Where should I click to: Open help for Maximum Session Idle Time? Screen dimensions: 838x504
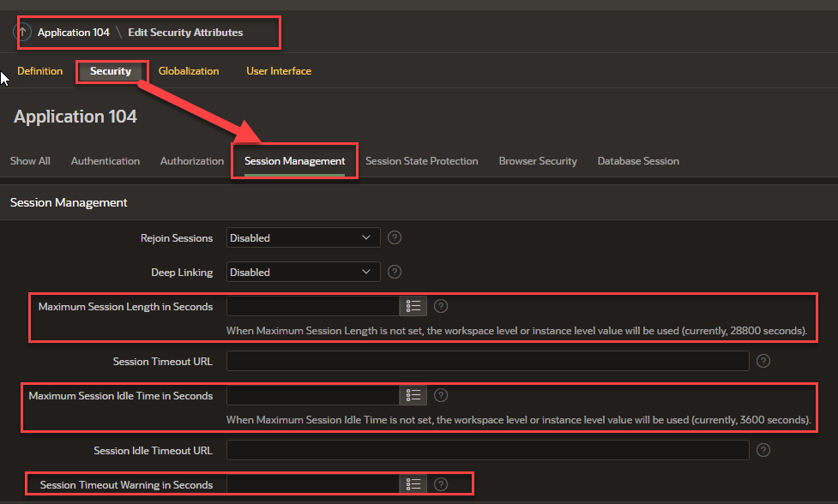441,395
